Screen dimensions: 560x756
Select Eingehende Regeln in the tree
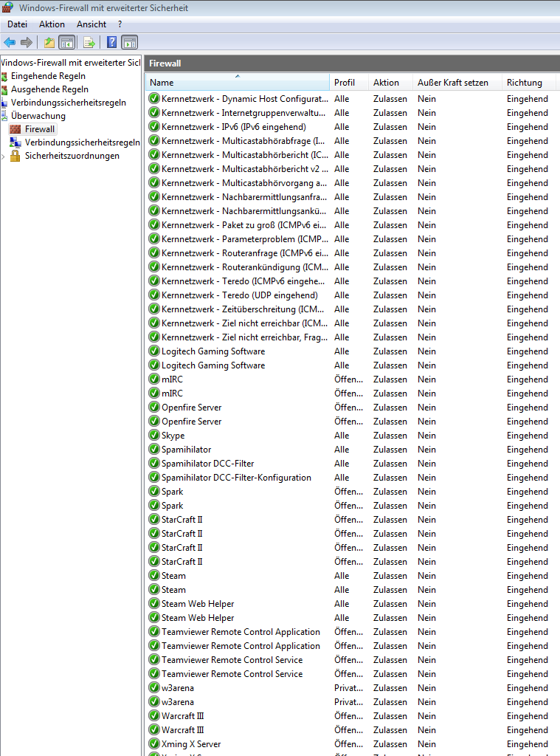point(48,76)
